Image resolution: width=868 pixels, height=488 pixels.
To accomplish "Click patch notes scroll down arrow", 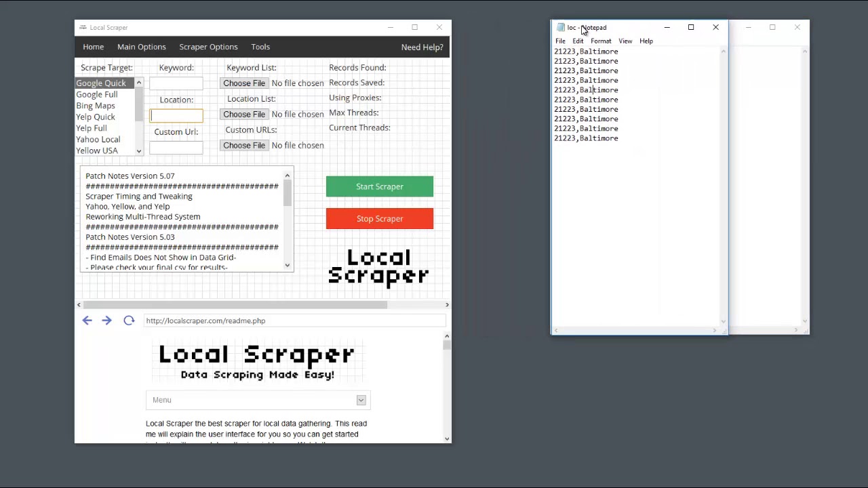I will 288,265.
